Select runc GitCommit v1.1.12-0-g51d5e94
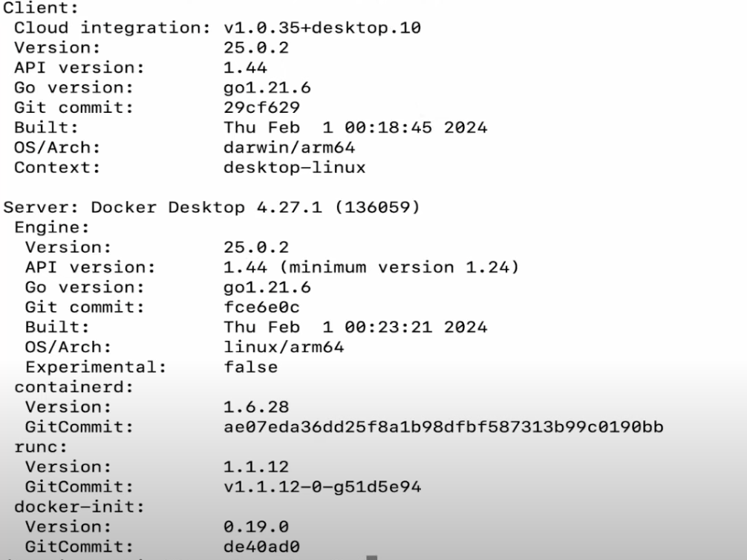This screenshot has height=560, width=747. 322,487
